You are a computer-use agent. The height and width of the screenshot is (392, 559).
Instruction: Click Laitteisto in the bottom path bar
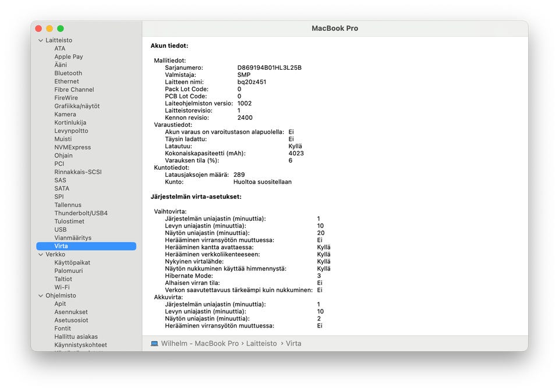[261, 344]
